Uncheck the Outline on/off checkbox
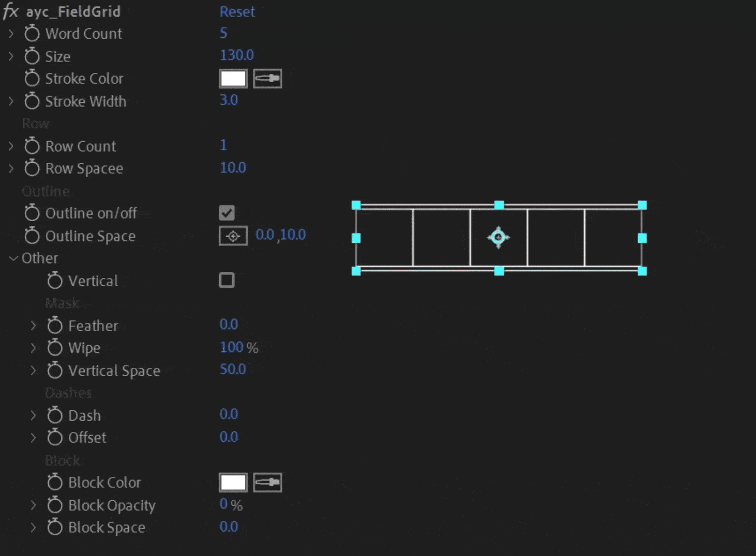This screenshot has height=556, width=756. click(x=226, y=213)
